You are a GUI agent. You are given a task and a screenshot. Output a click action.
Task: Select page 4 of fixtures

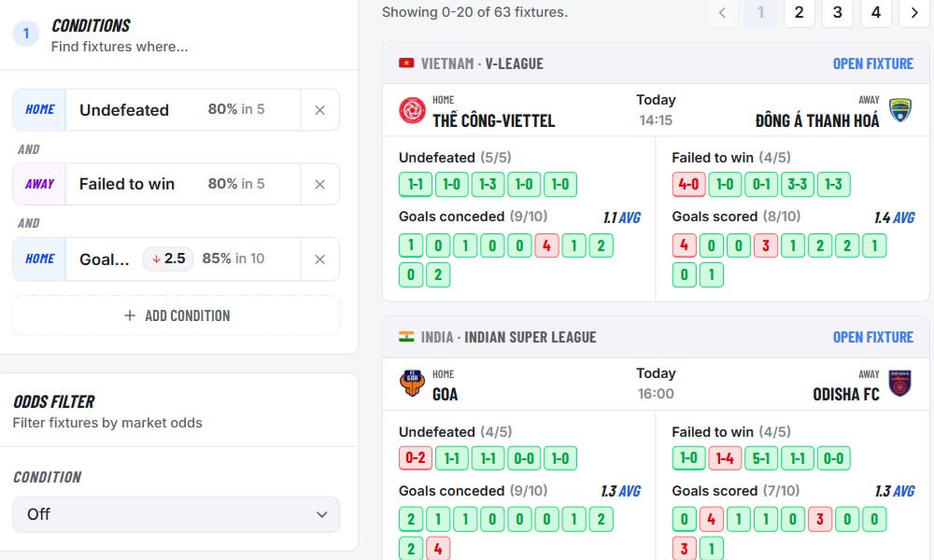(x=875, y=14)
